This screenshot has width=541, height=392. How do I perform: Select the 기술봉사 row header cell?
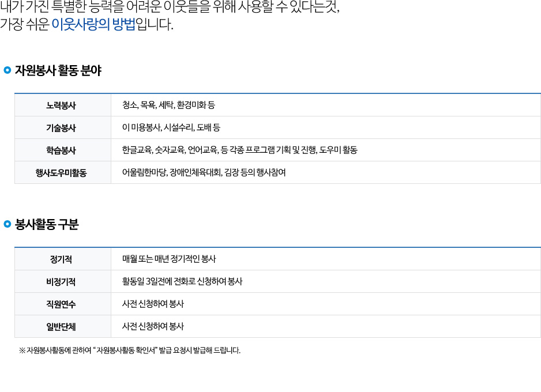tap(63, 127)
